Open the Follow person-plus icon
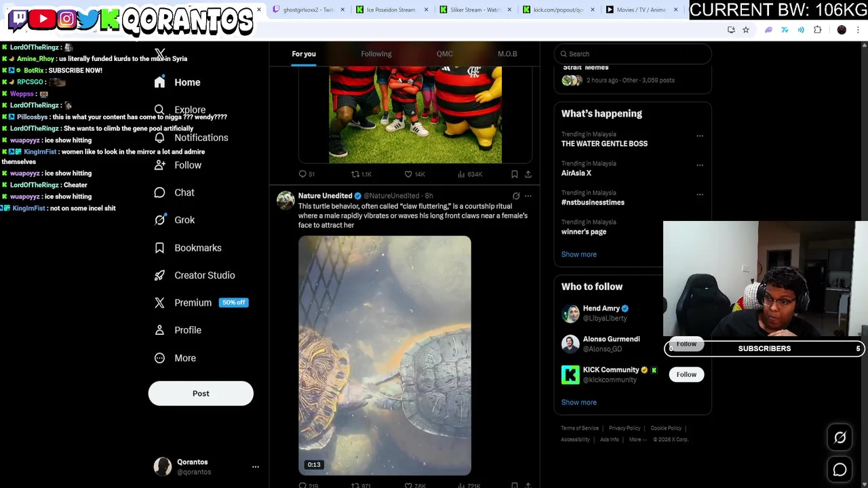 159,165
